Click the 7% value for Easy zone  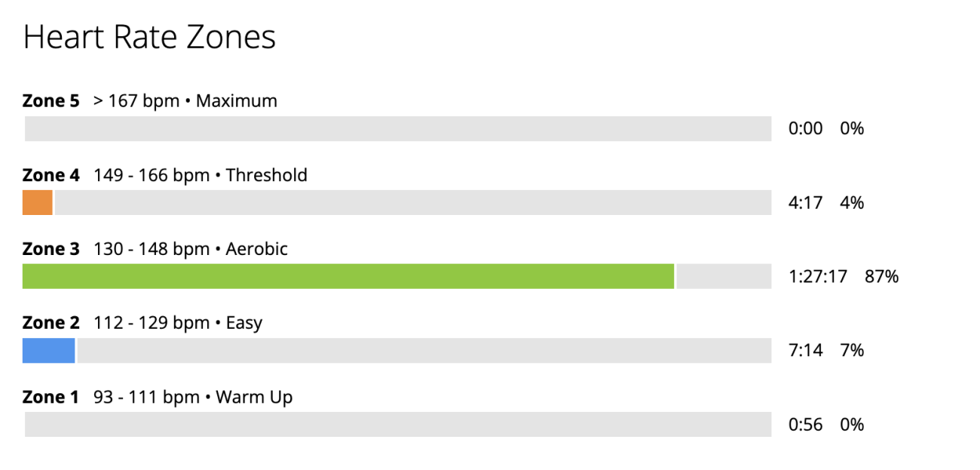click(852, 351)
